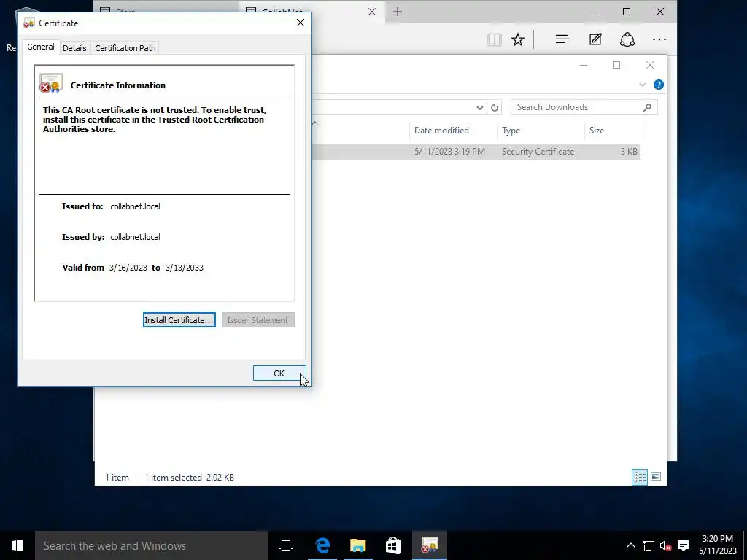Viewport: 747px width, 560px height.
Task: Maximize the File Explorer window
Action: (x=616, y=65)
